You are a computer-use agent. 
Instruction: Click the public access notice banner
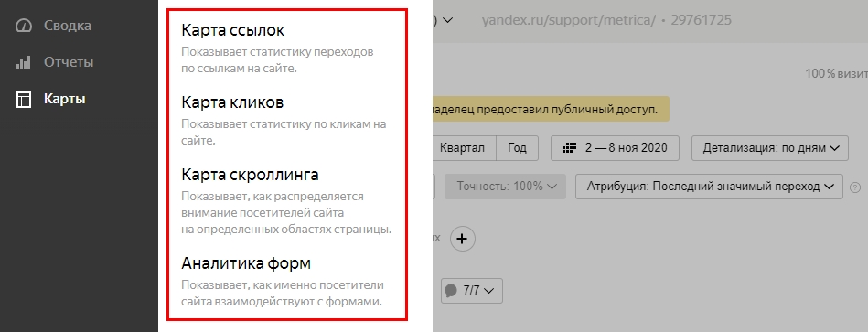pyautogui.click(x=551, y=109)
